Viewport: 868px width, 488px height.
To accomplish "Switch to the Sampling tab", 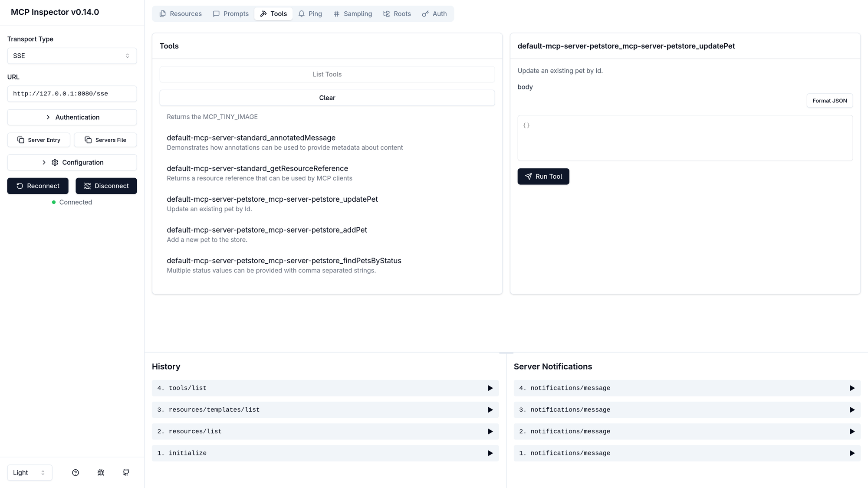I will (x=352, y=14).
